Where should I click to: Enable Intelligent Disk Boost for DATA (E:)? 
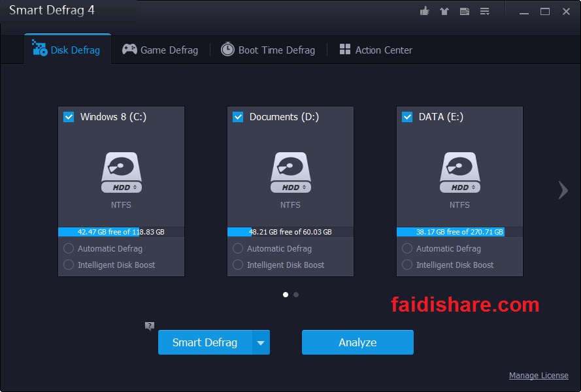point(407,265)
